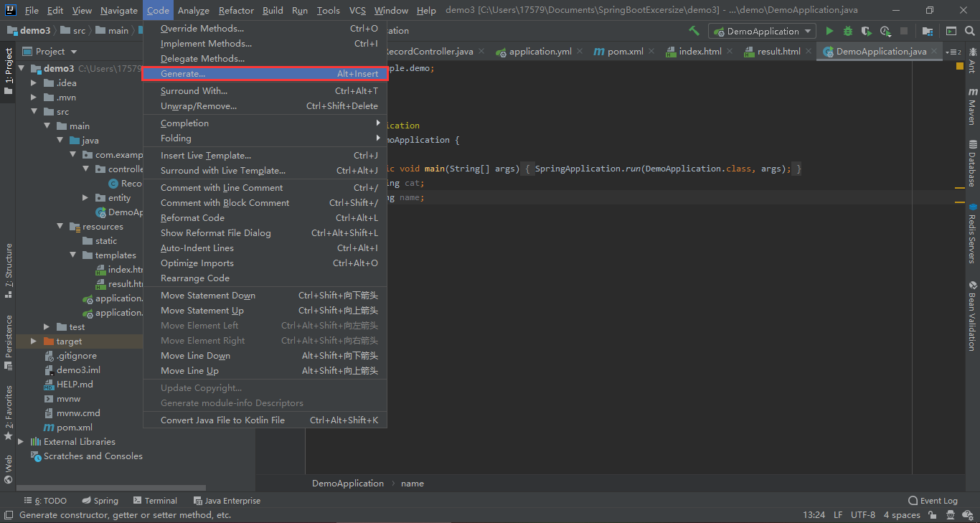Screen dimensions: 980x523
Task: Toggle the read-only lock icon in the status bar
Action: pos(933,514)
